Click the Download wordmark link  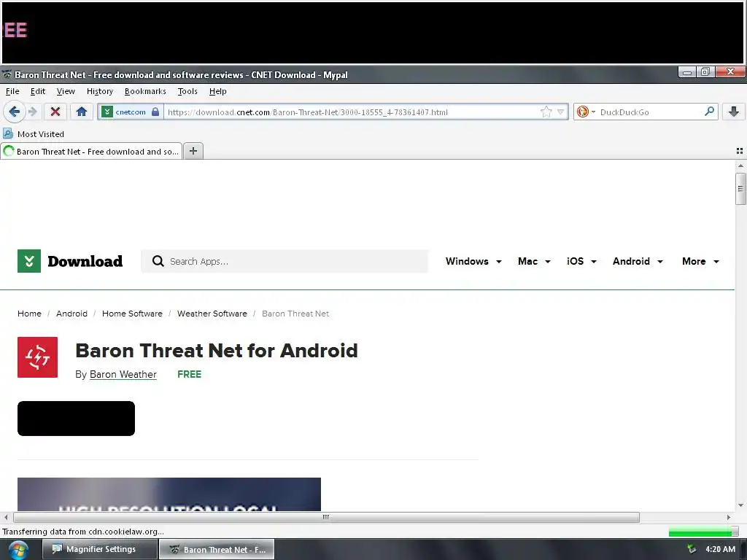pyautogui.click(x=85, y=261)
